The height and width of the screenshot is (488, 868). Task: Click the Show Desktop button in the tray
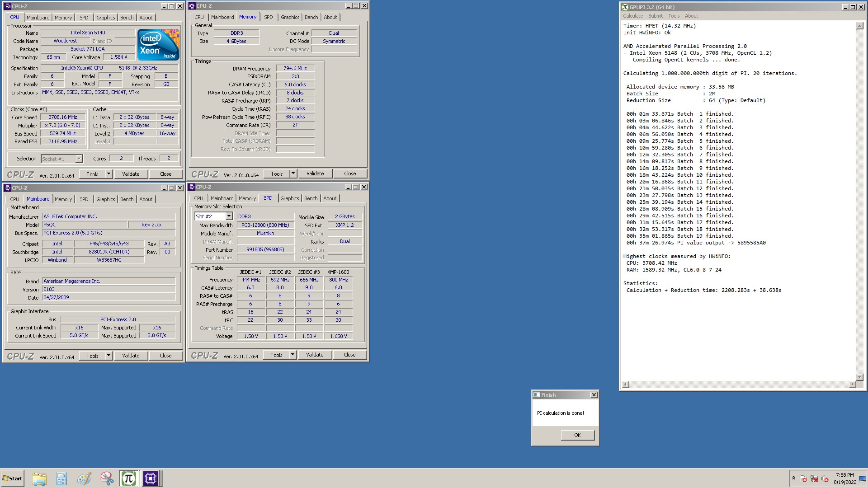click(x=863, y=479)
